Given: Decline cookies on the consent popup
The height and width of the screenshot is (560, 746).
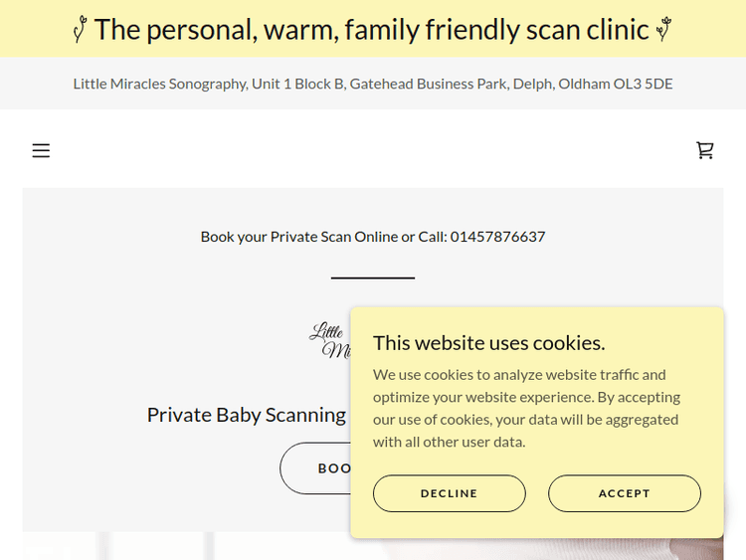Looking at the screenshot, I should [449, 493].
